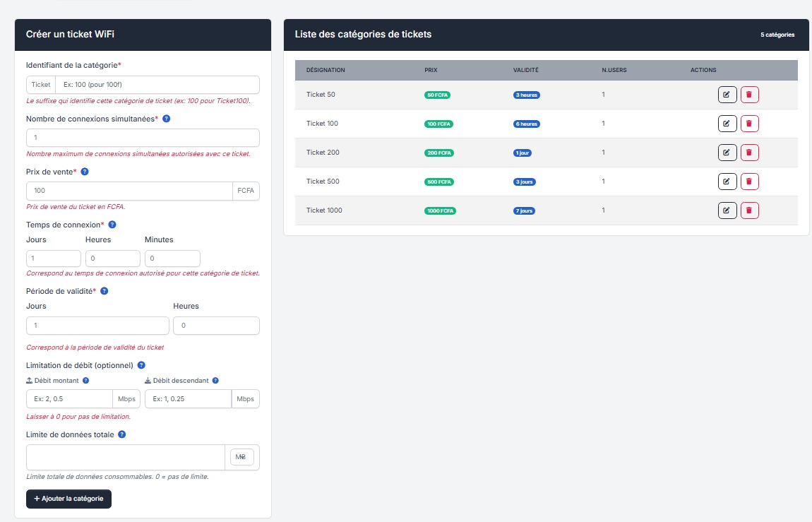Click help icon for Temps de connexion
This screenshot has width=812, height=522.
coord(112,225)
